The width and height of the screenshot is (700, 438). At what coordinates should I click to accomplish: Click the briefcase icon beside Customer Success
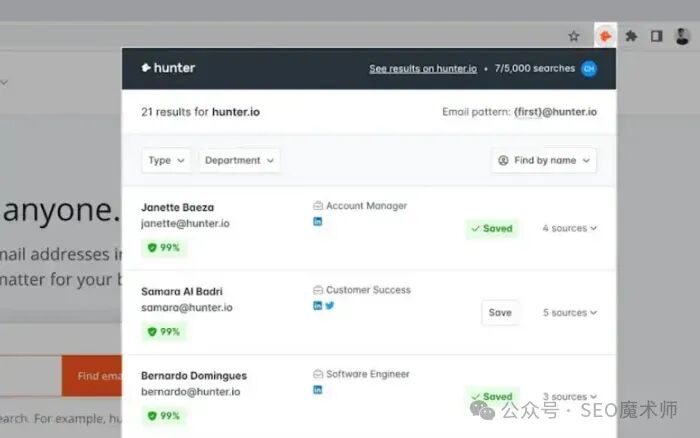318,290
